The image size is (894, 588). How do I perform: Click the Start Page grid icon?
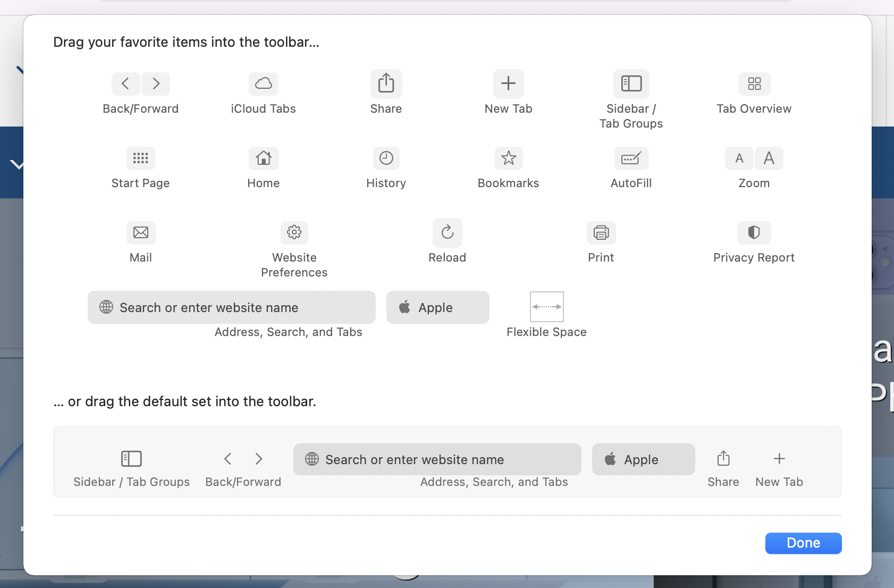coord(140,158)
